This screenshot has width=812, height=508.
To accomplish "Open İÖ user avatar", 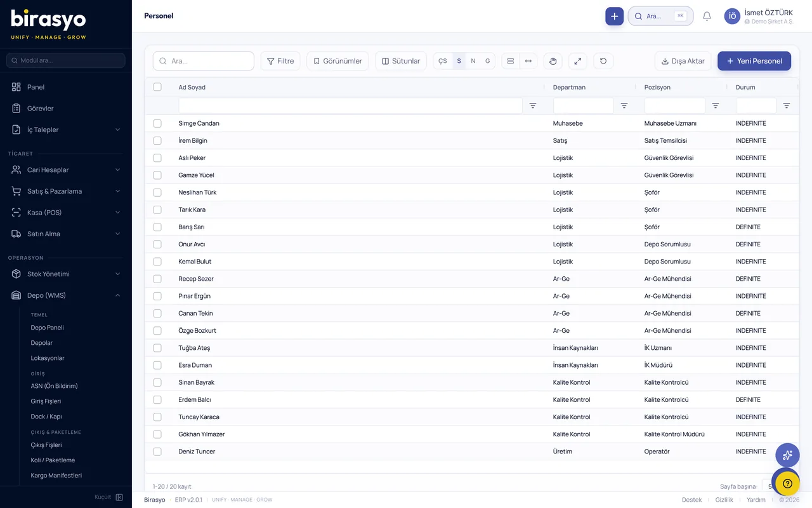I will tap(732, 17).
